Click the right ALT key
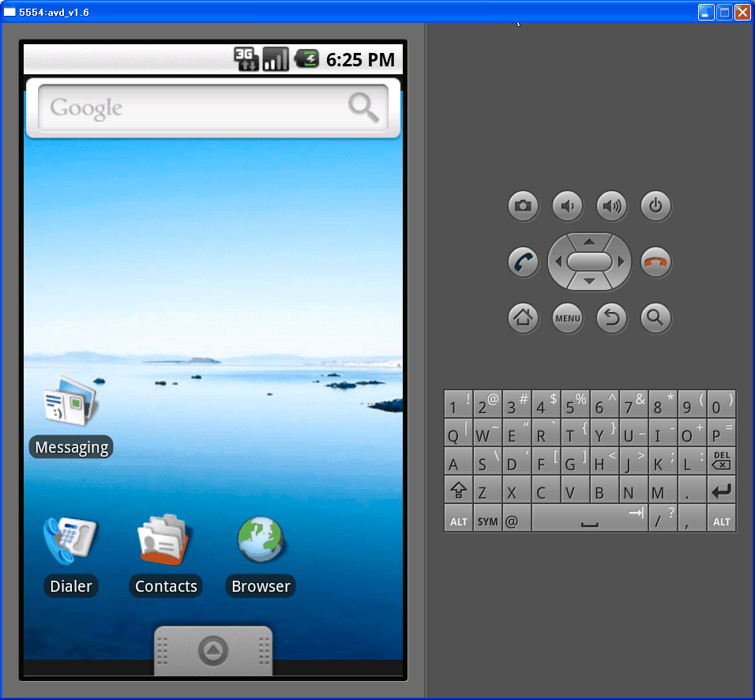 point(721,518)
